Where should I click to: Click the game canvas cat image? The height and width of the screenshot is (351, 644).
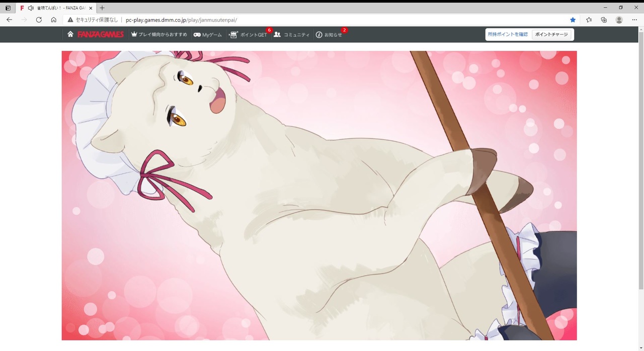[x=319, y=195]
